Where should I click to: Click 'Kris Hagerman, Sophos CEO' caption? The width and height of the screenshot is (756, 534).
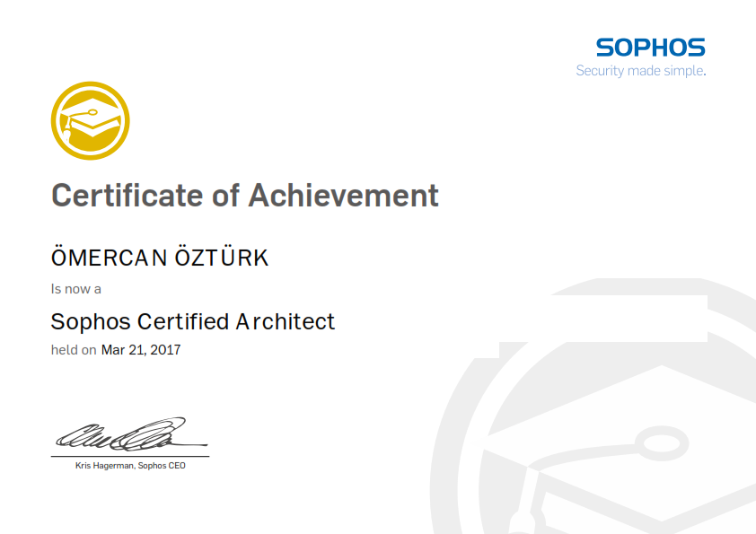click(x=130, y=466)
